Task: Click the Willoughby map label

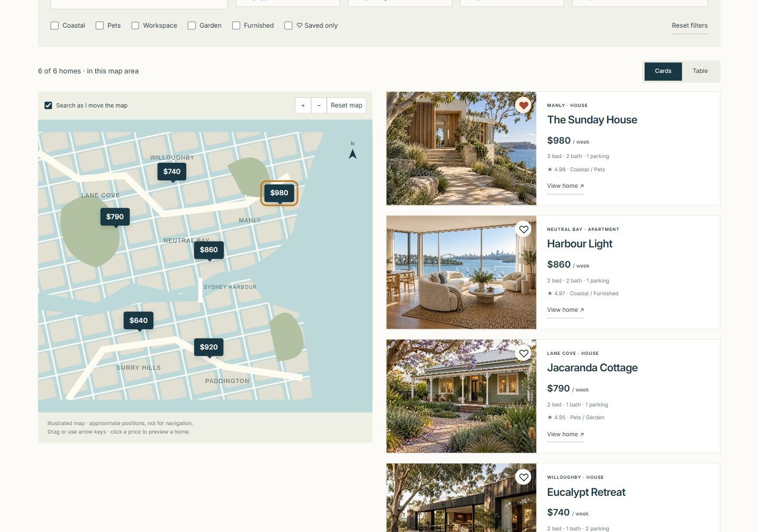Action: pos(172,157)
